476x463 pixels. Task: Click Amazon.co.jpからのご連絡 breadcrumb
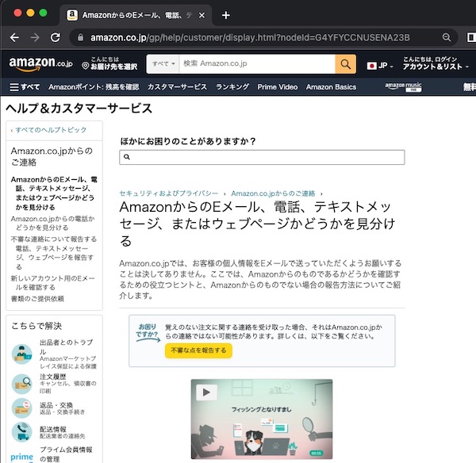coord(273,193)
